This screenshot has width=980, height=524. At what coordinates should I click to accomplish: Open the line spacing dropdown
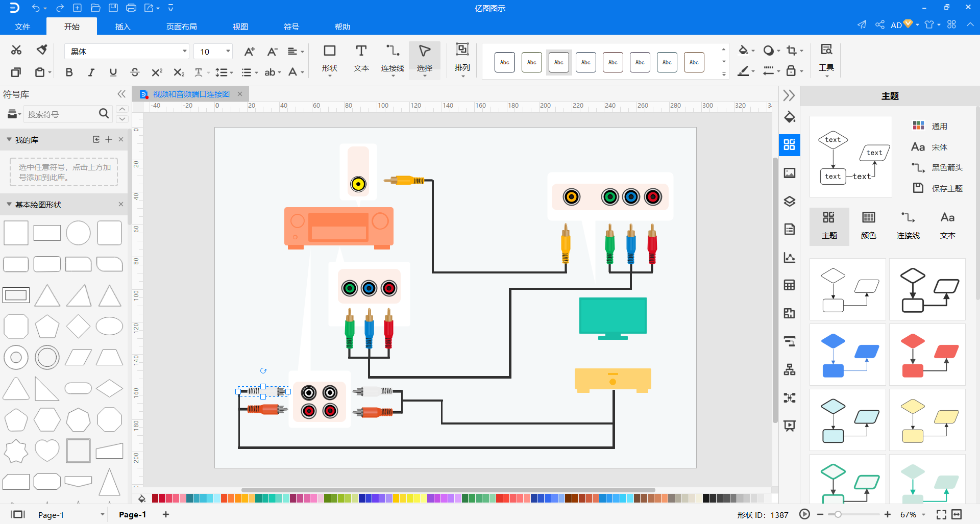[224, 72]
